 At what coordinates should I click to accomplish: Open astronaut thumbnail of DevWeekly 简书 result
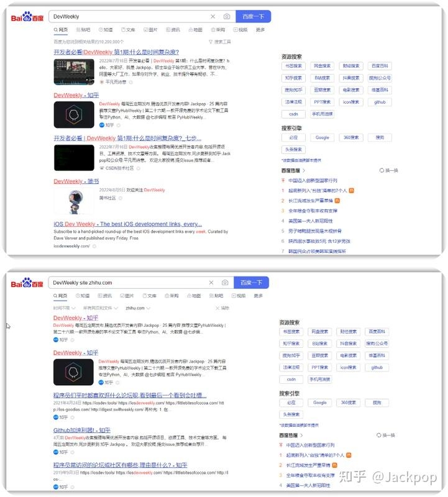(74, 201)
